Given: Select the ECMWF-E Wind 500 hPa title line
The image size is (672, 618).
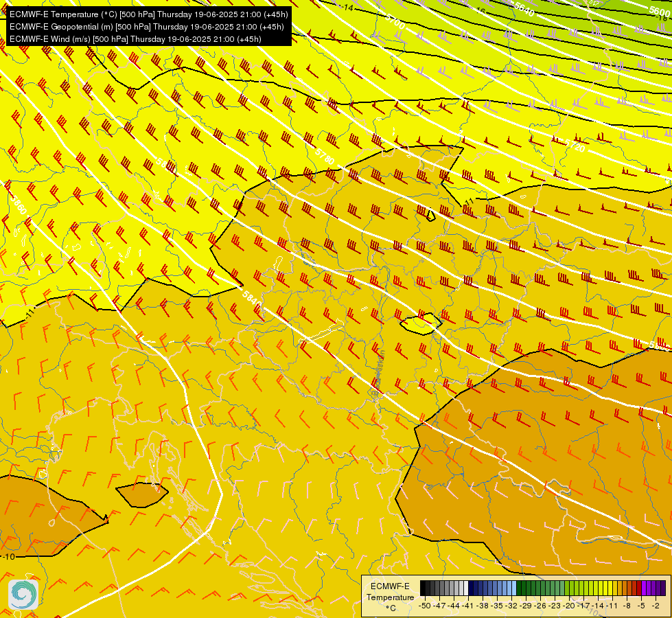Looking at the screenshot, I should tap(135, 39).
